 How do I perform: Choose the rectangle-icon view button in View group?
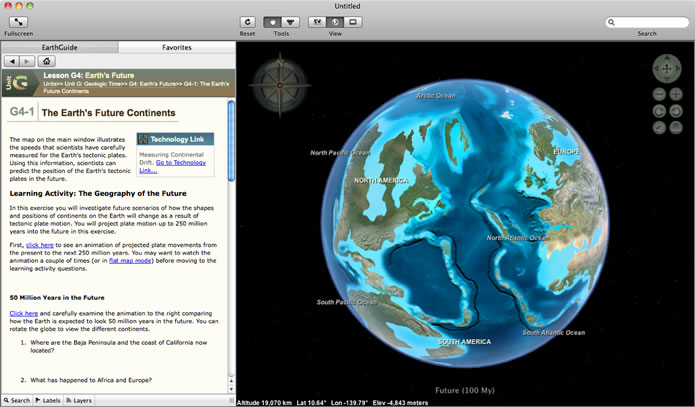(x=353, y=22)
